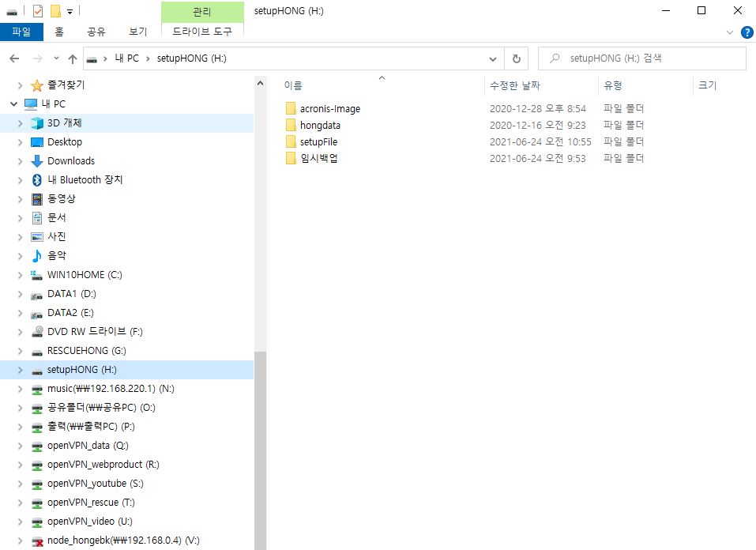Open the 파일 menu tab

[21, 32]
